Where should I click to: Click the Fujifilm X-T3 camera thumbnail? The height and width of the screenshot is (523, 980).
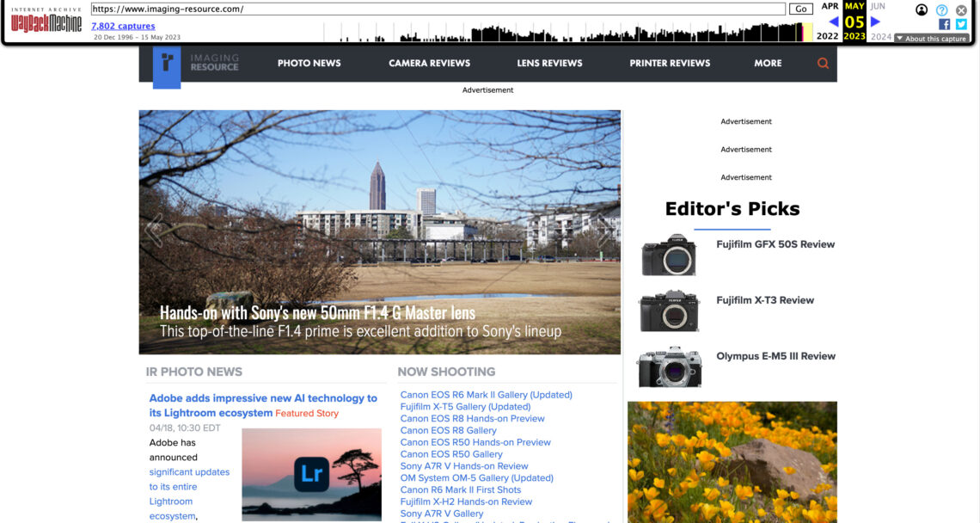[669, 311]
